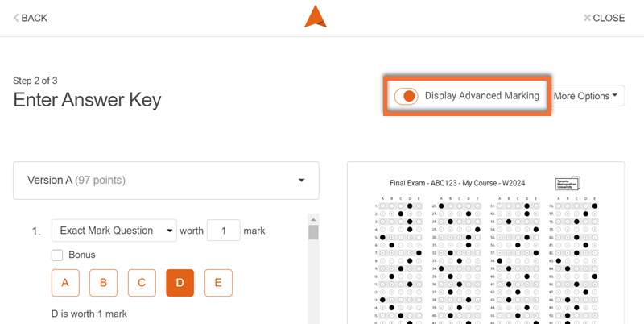The width and height of the screenshot is (644, 324).
Task: Check the Bonus checkbox for question 1
Action: click(58, 255)
